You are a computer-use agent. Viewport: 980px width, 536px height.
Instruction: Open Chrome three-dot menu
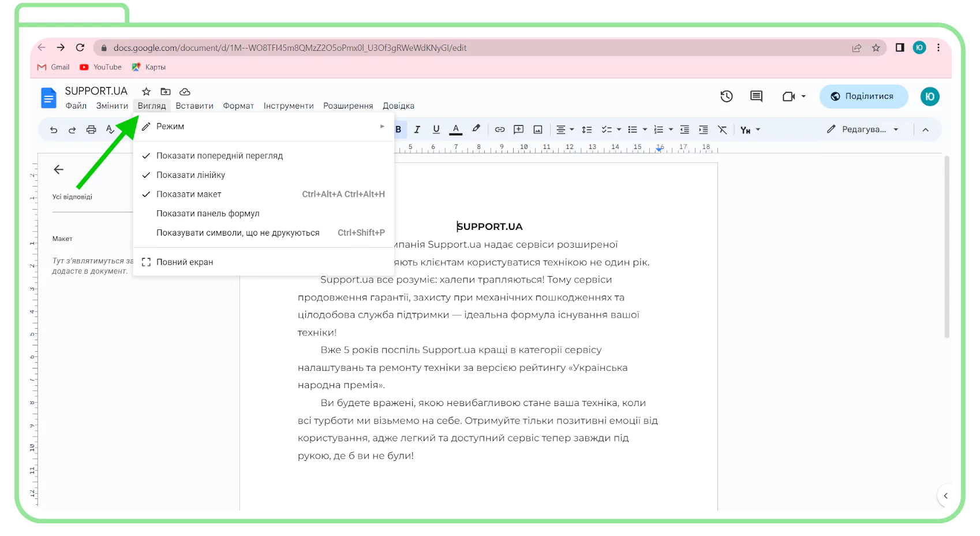point(938,47)
